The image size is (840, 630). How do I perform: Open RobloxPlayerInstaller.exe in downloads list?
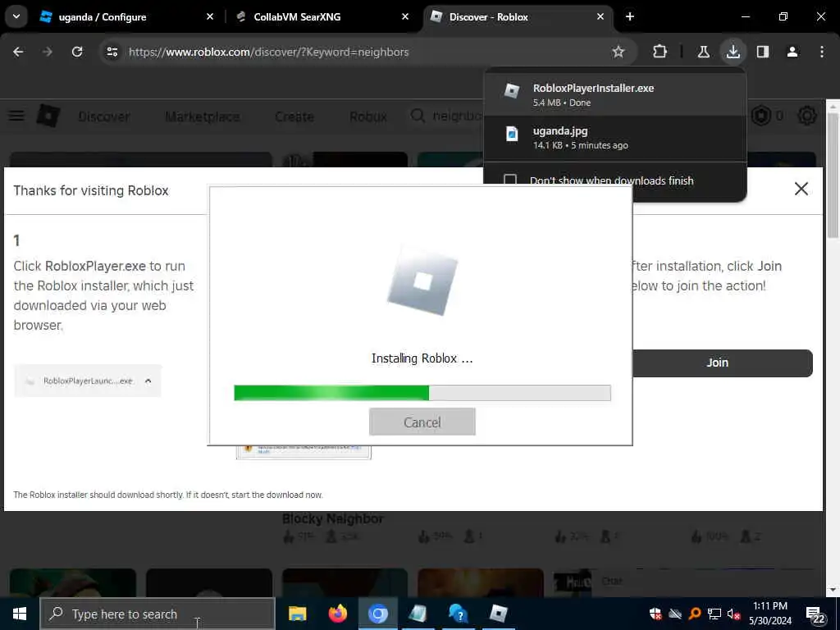point(614,94)
